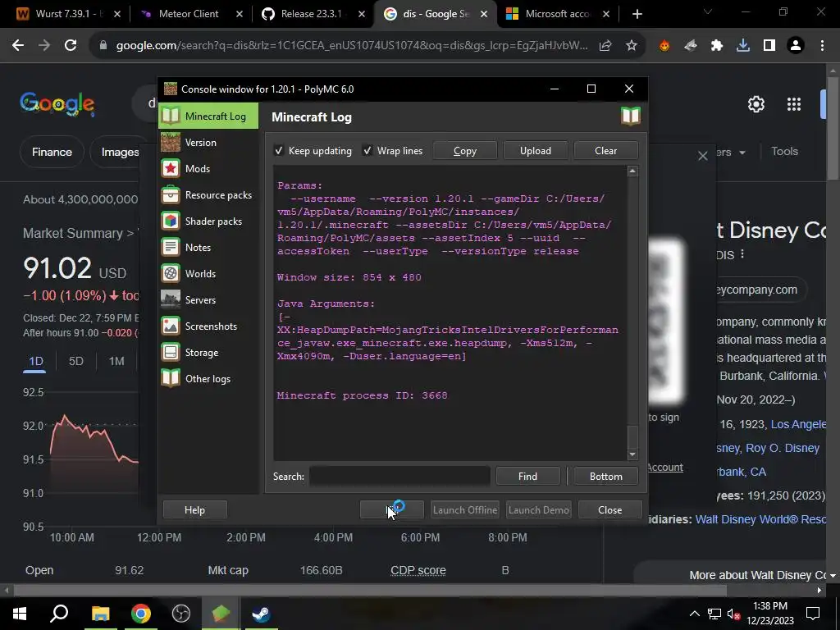The height and width of the screenshot is (630, 840).
Task: Click the Google logo
Action: (x=57, y=103)
